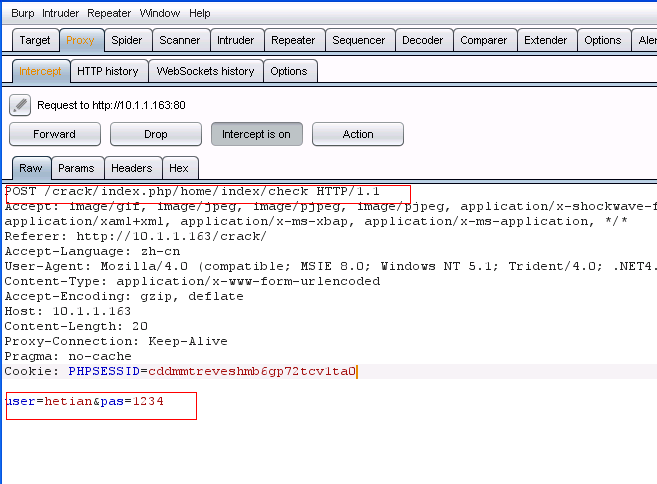
Task: Open the Comparer tab
Action: click(484, 40)
